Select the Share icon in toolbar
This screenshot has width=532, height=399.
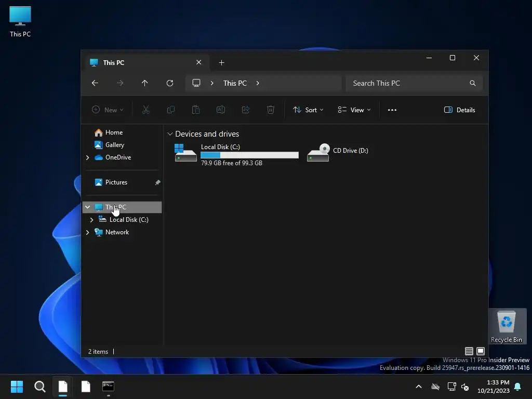[x=246, y=110]
